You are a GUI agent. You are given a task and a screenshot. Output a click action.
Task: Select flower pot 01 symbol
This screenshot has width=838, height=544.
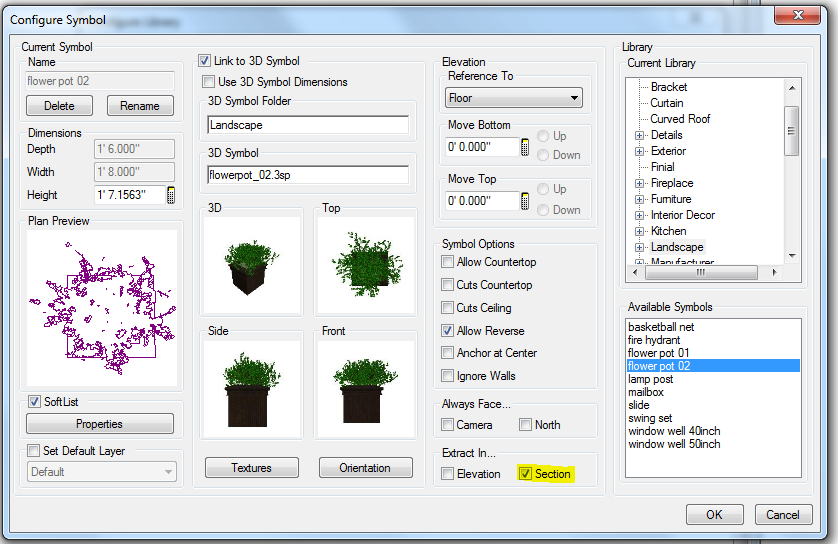(x=658, y=353)
